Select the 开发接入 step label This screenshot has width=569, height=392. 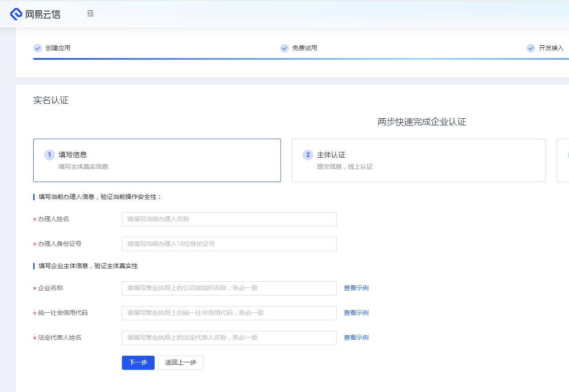pyautogui.click(x=551, y=48)
